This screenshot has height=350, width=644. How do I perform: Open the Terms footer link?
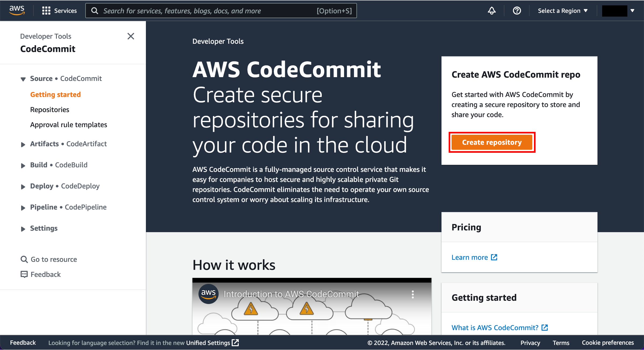561,343
